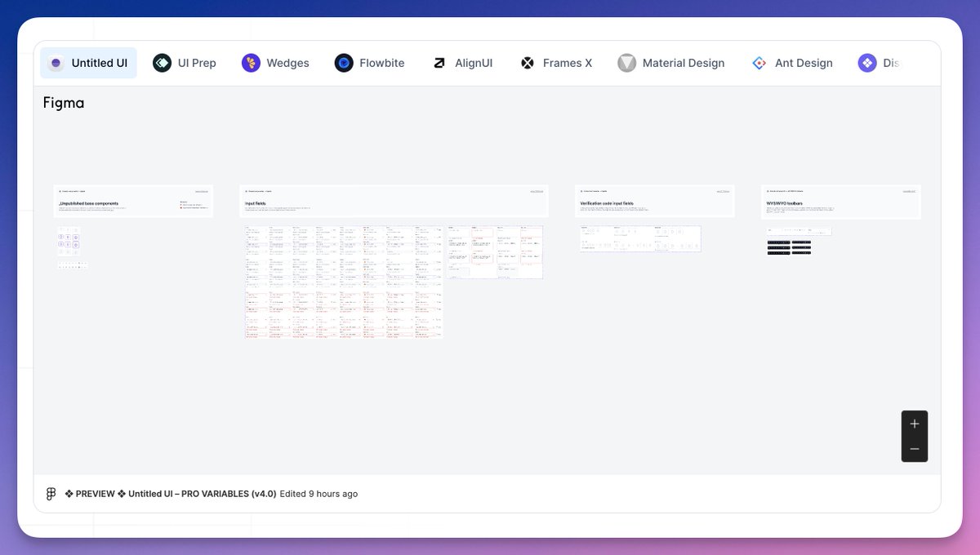Image resolution: width=980 pixels, height=555 pixels.
Task: Open the Verification code input fields frame
Action: click(655, 202)
